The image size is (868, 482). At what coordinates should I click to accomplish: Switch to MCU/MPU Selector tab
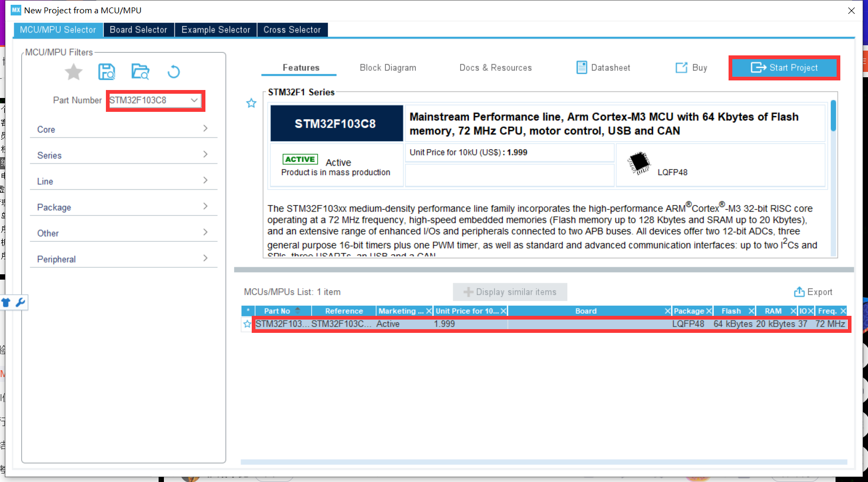click(58, 30)
